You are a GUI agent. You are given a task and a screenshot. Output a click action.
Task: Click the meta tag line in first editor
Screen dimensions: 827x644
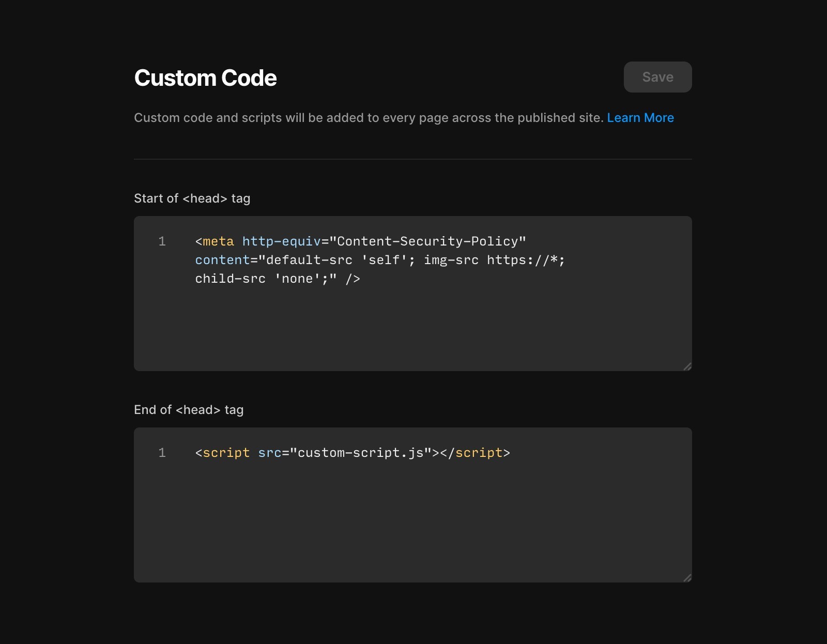[360, 241]
